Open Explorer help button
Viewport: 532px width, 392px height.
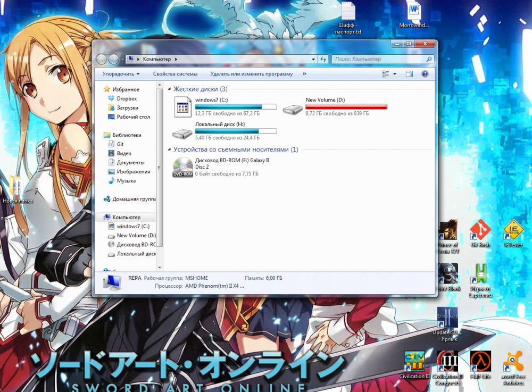click(425, 73)
